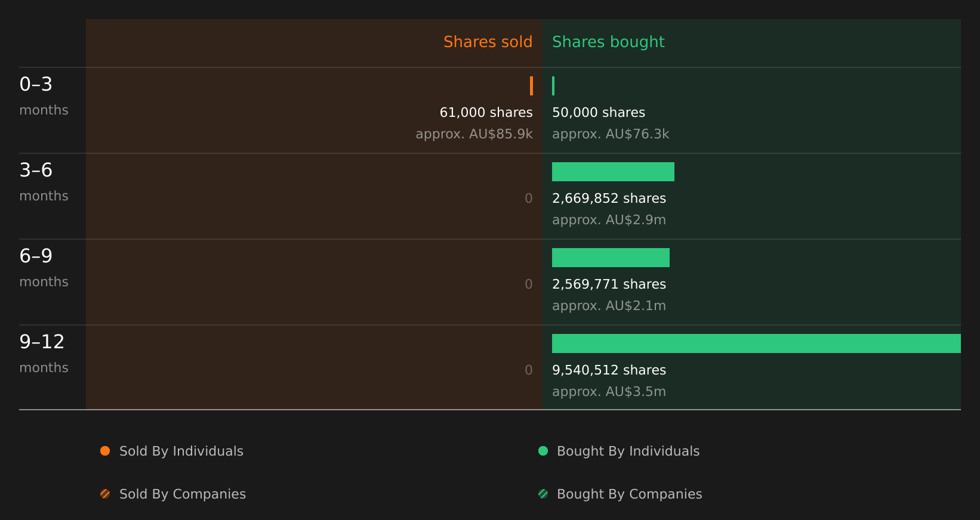Click the approx. AU$76.3k amount
Screen dimensions: 980x520
pyautogui.click(x=611, y=134)
